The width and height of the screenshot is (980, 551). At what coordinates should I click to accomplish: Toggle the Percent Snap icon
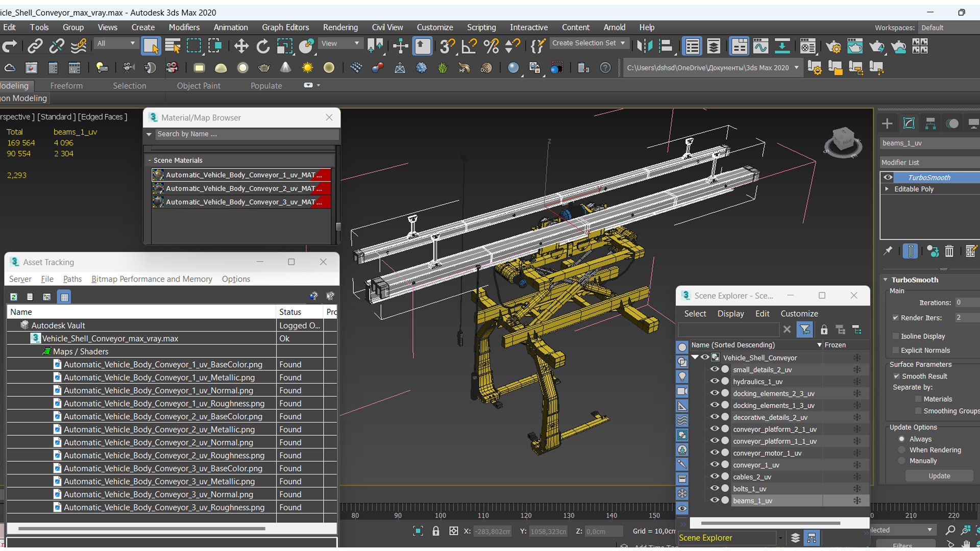(491, 46)
